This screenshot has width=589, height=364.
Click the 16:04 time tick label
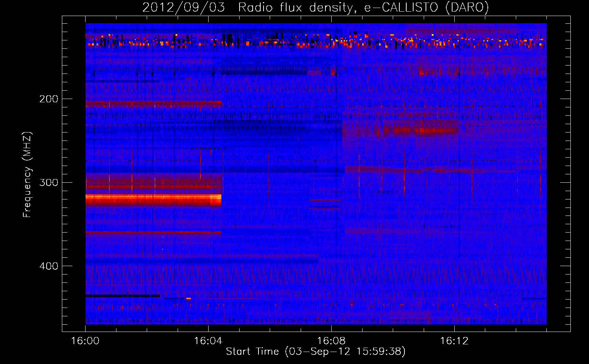(208, 341)
